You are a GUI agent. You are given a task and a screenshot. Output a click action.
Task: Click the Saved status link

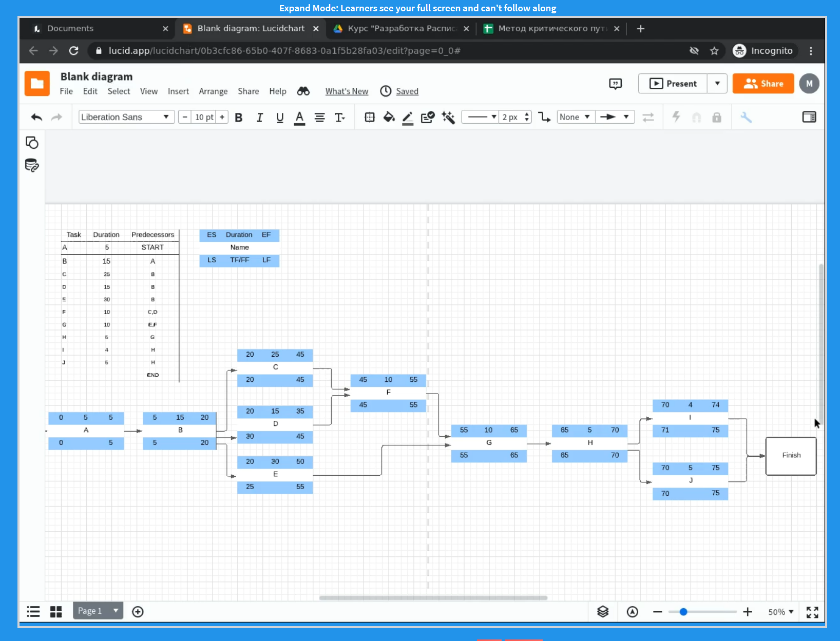[x=407, y=91]
